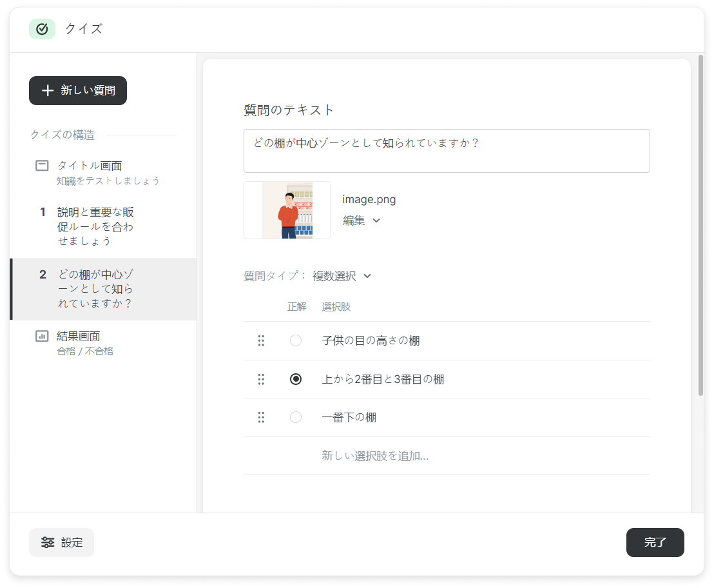Click drag handle for 上から2番目と3番目の棚
This screenshot has height=588, width=714.
[x=261, y=379]
